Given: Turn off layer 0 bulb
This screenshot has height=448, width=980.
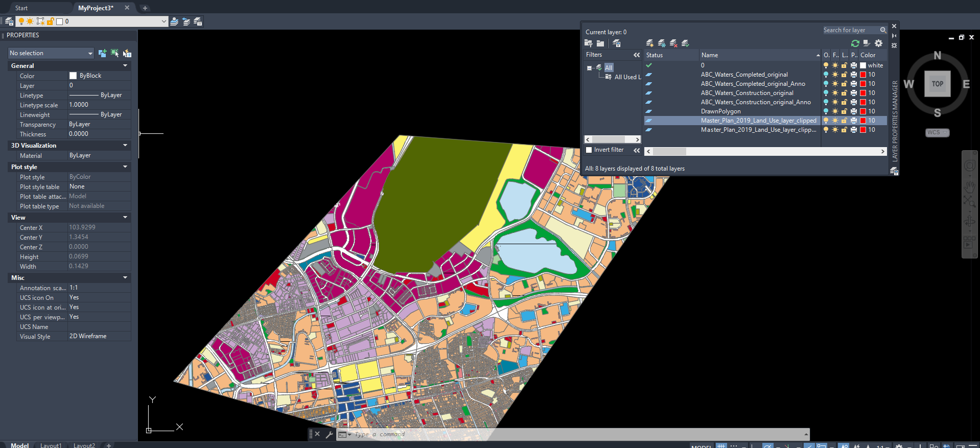Looking at the screenshot, I should 826,65.
